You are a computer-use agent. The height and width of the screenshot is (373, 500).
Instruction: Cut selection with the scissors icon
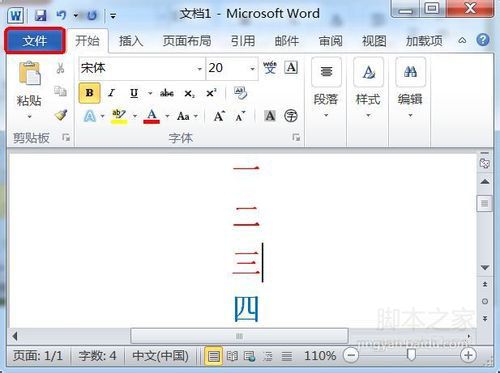(x=60, y=68)
